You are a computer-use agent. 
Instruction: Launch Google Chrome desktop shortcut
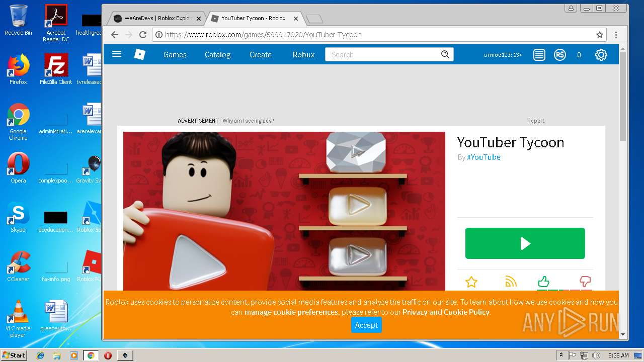pos(18,122)
